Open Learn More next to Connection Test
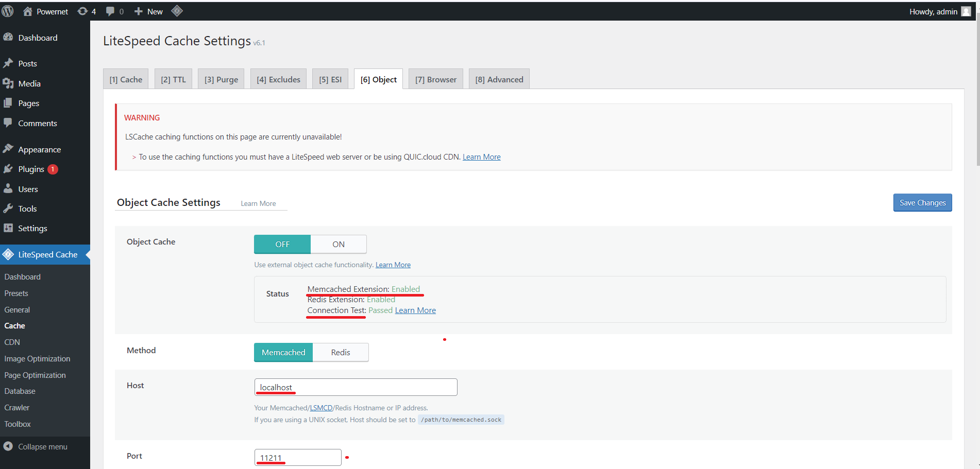This screenshot has height=469, width=980. tap(415, 310)
